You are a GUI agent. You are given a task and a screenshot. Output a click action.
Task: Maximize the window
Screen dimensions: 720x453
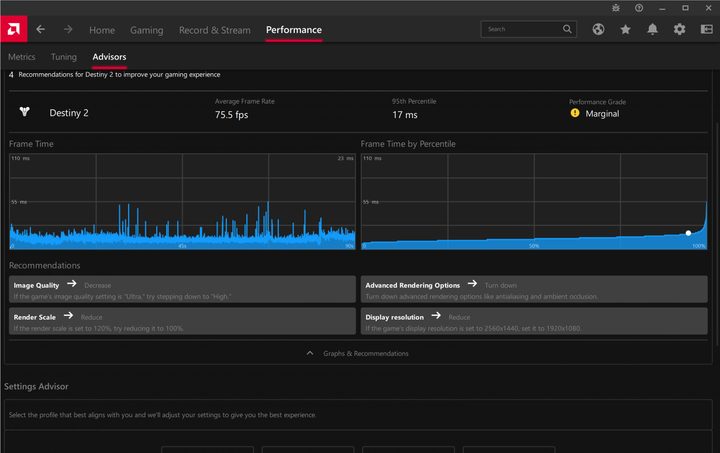[685, 8]
